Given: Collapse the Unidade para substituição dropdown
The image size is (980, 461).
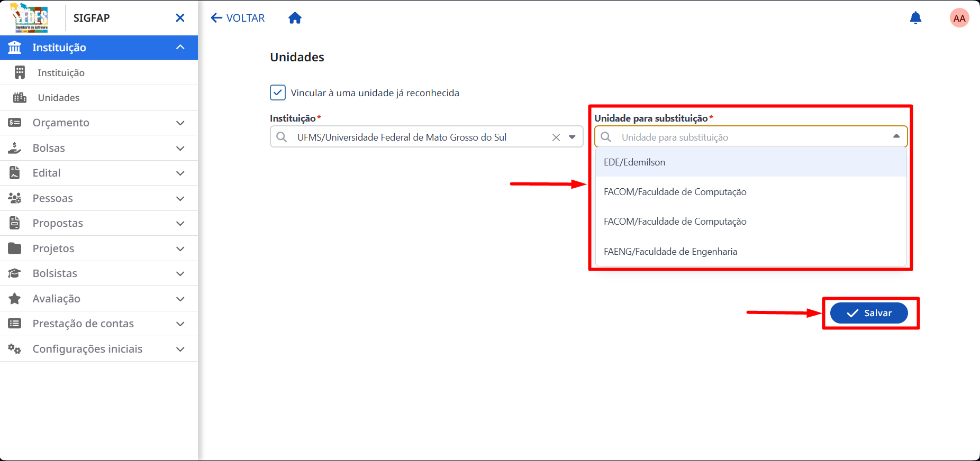Looking at the screenshot, I should (896, 136).
